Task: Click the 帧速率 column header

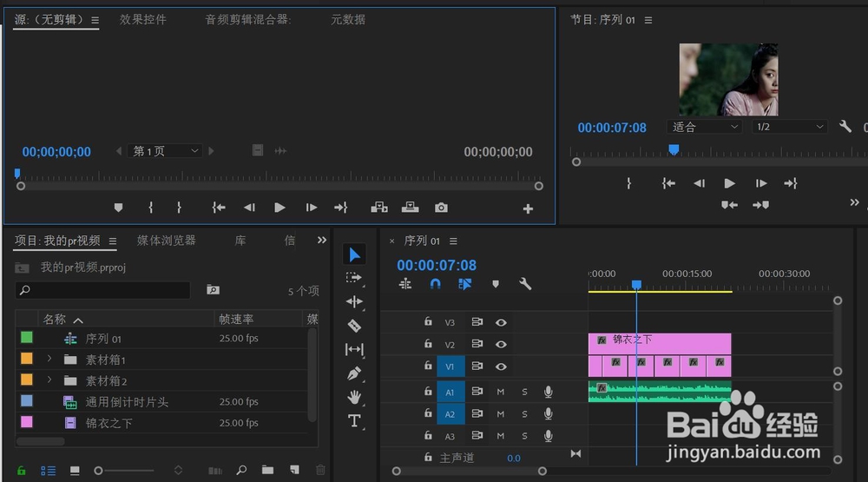Action: point(236,319)
